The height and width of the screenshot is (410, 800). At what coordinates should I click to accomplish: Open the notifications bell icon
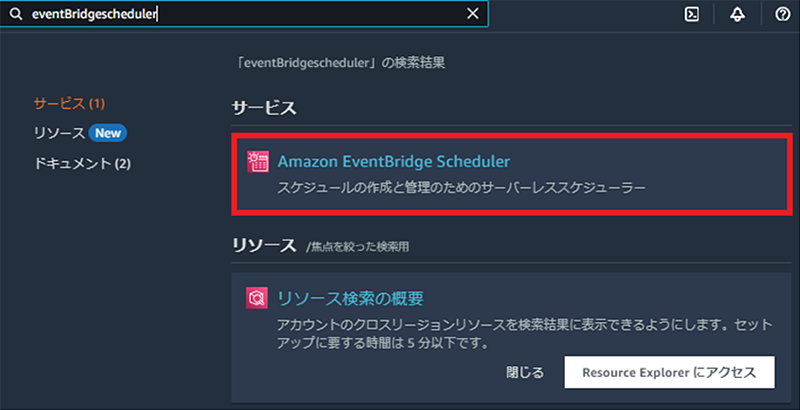(x=737, y=14)
